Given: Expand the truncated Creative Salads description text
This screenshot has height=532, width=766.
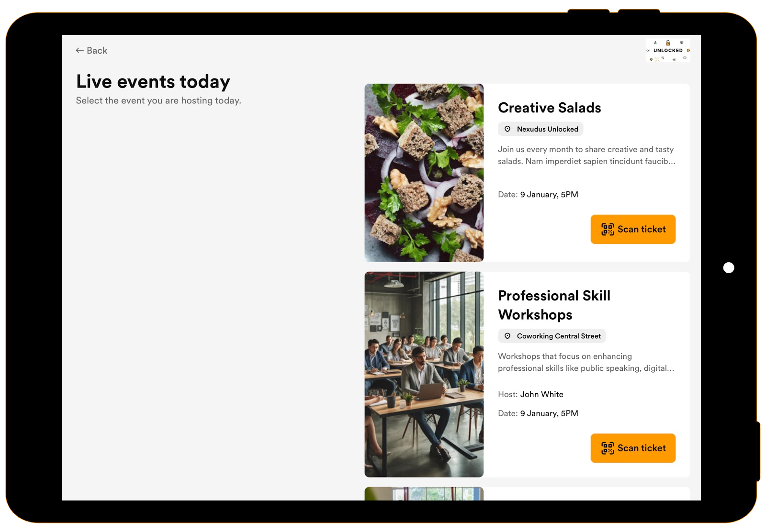Looking at the screenshot, I should [x=586, y=155].
